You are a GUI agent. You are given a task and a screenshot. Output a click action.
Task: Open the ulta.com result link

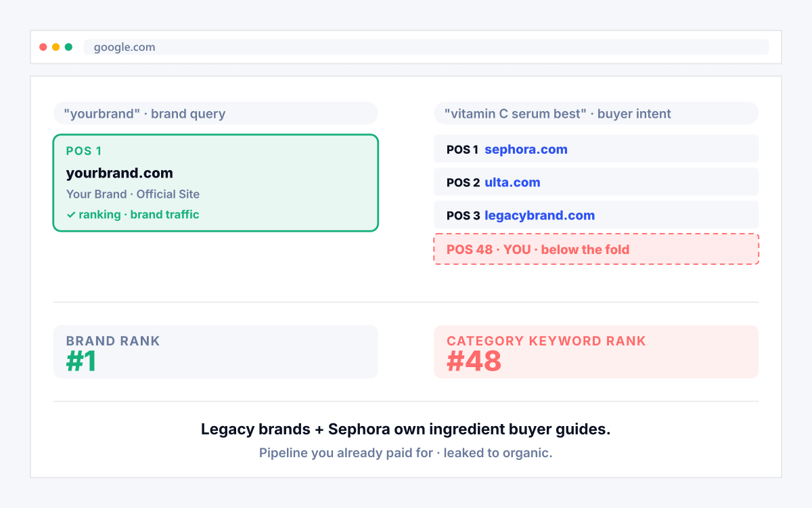pos(512,182)
